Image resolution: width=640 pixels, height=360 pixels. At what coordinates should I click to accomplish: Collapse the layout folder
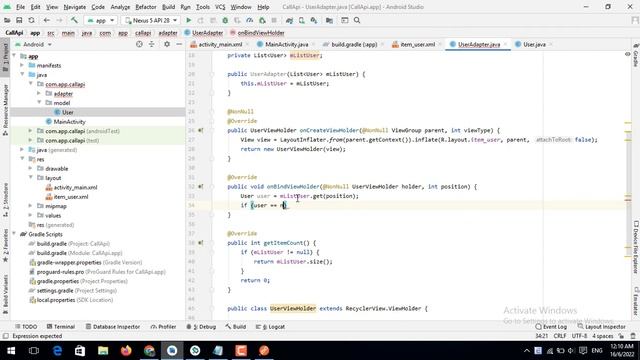pyautogui.click(x=31, y=178)
